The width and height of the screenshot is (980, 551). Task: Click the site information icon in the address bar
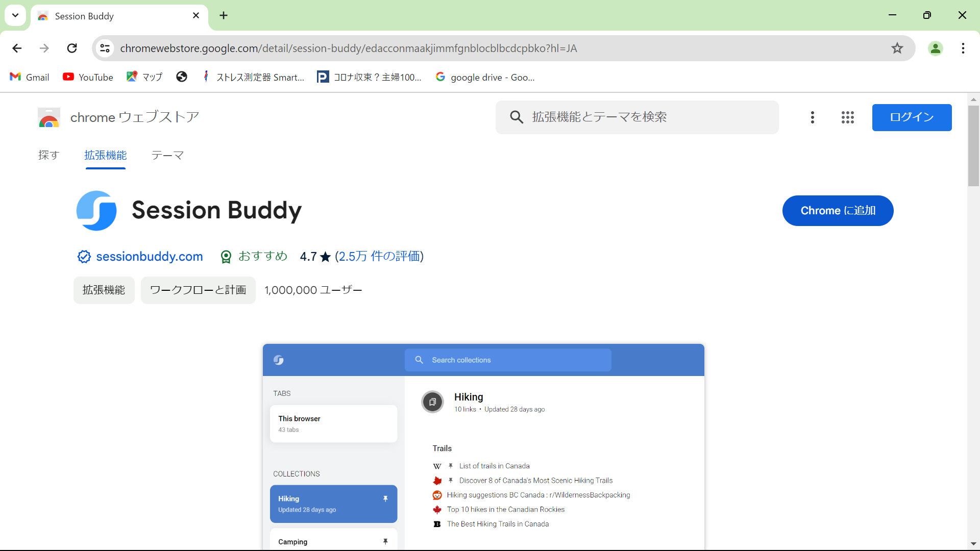(x=105, y=48)
